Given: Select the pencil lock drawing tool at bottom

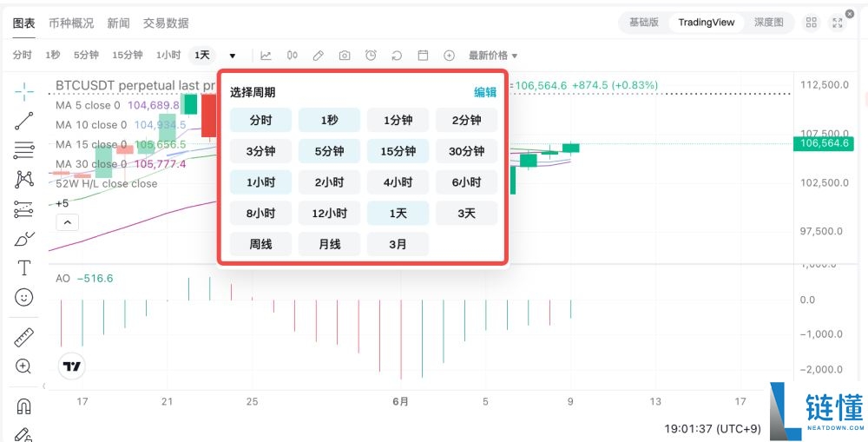Looking at the screenshot, I should point(23,434).
